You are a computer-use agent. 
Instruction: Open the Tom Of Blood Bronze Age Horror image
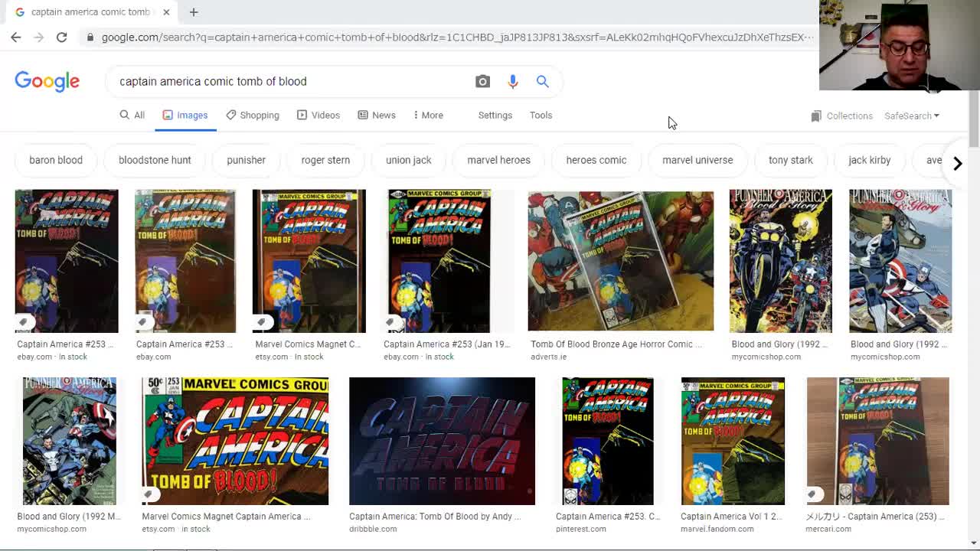coord(620,261)
